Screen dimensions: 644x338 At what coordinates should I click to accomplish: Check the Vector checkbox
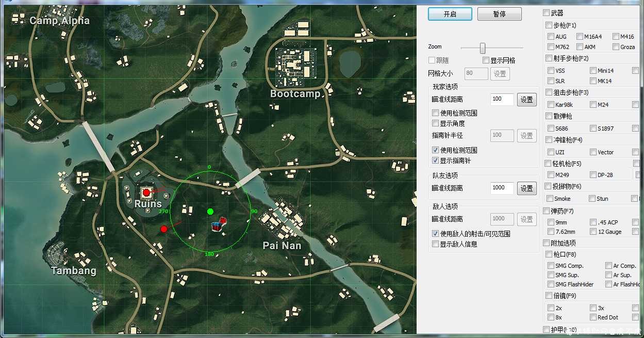tap(593, 152)
